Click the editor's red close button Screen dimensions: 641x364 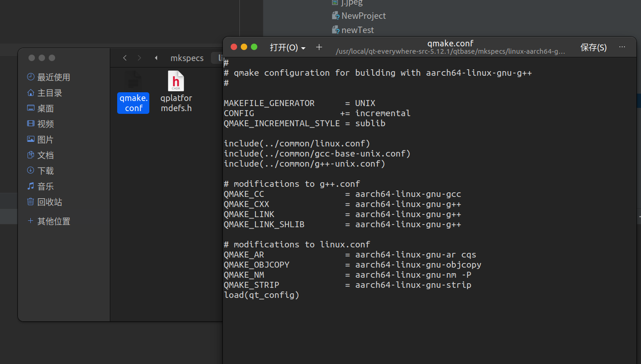coord(233,47)
